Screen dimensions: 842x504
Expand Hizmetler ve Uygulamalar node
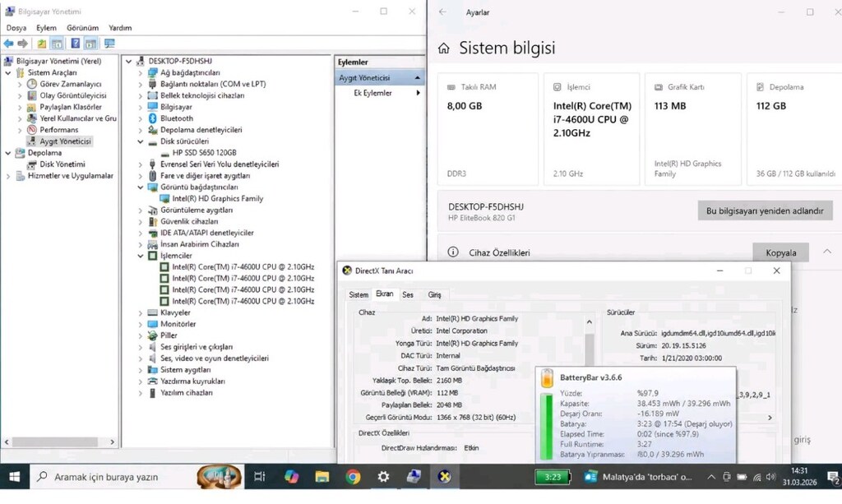coord(8,175)
